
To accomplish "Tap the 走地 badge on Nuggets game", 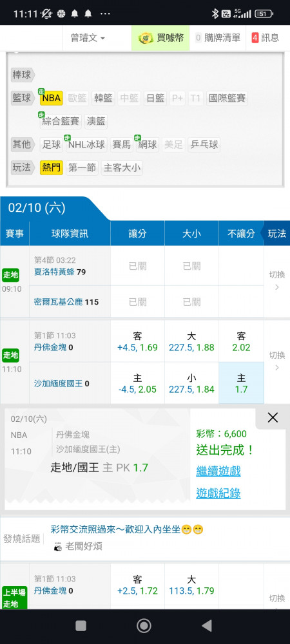I will coord(12,354).
